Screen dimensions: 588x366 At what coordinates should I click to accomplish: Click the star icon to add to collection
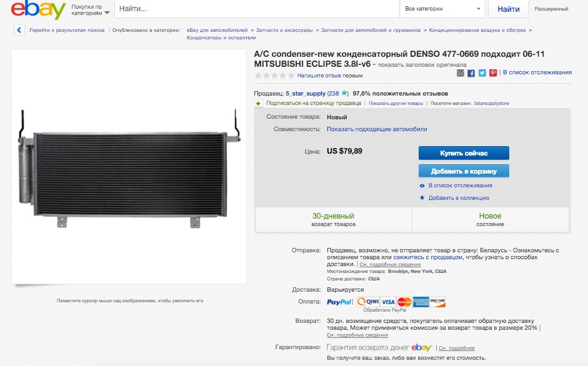click(422, 197)
